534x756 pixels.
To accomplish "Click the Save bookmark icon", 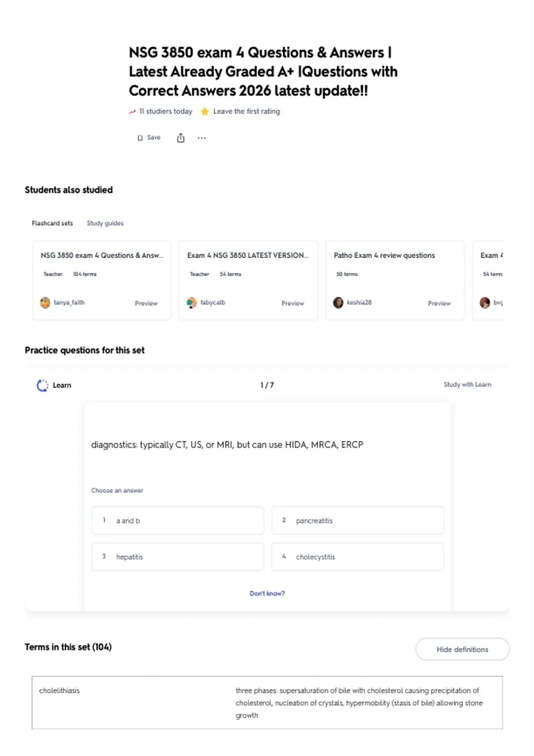I will pos(140,138).
